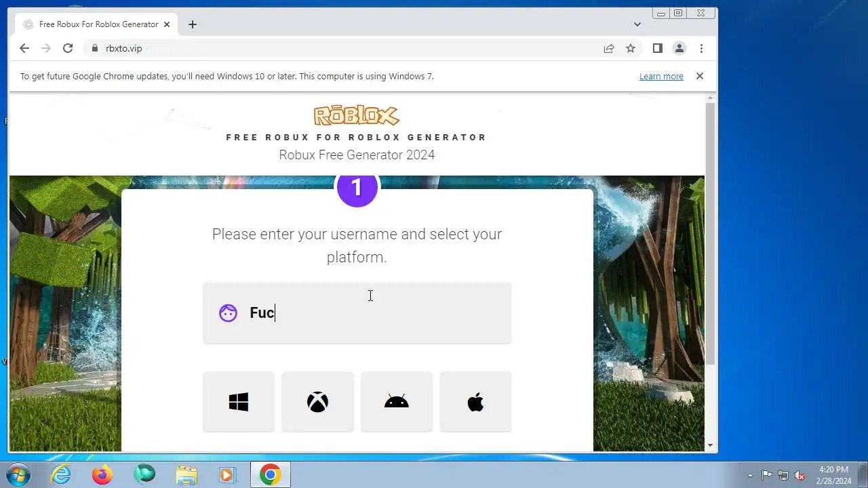Select the Windows platform button
868x488 pixels.
[239, 402]
